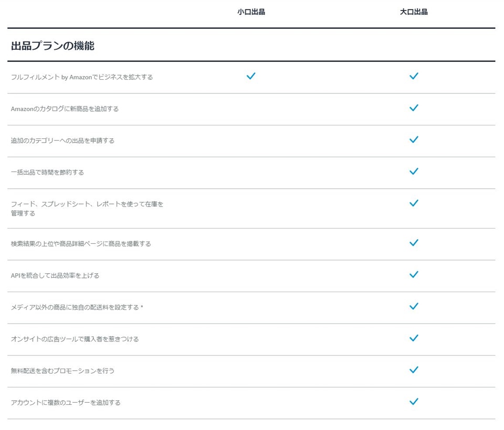Screen dimensions: 504x430
Task: Click the checkmark for 一括出品で時間を節約する
Action: click(414, 171)
